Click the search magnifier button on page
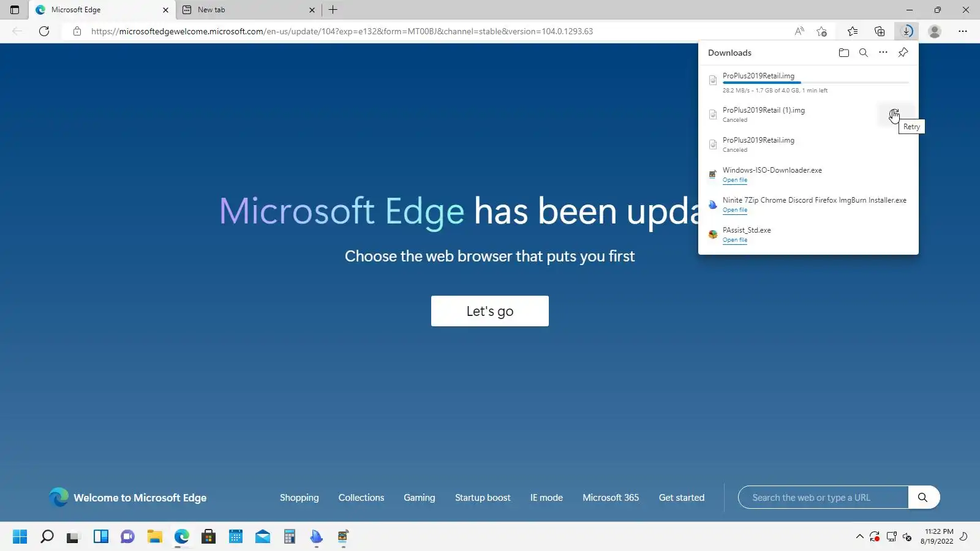 pos(923,497)
